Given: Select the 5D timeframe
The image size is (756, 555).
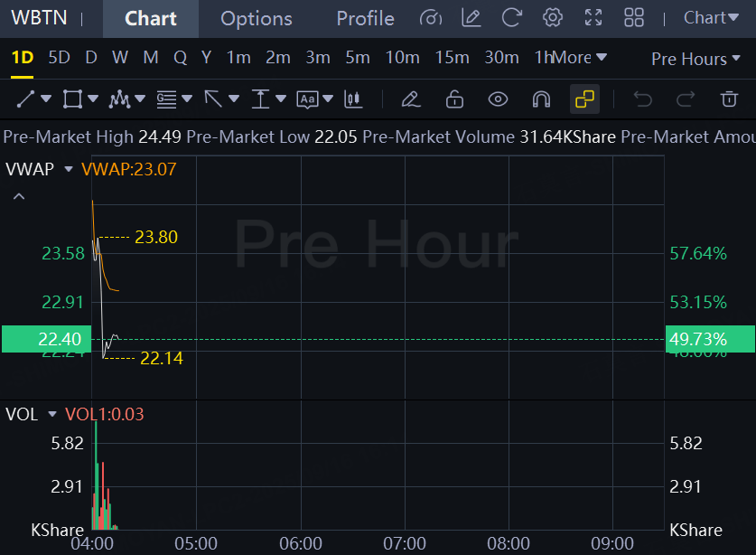Looking at the screenshot, I should click(x=60, y=58).
